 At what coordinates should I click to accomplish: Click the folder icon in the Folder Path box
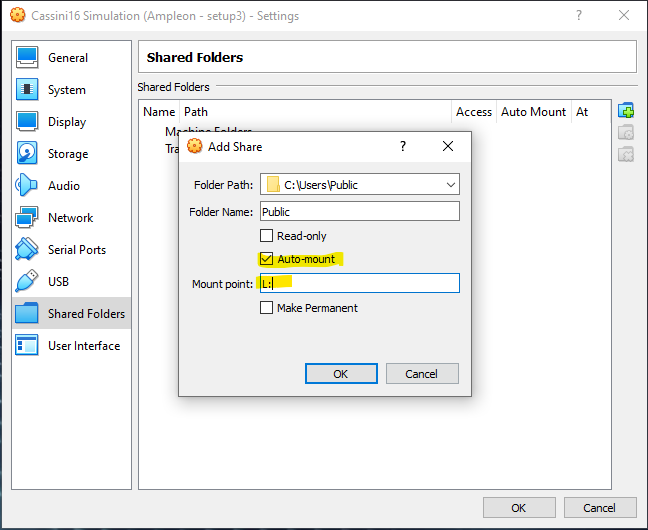(273, 184)
